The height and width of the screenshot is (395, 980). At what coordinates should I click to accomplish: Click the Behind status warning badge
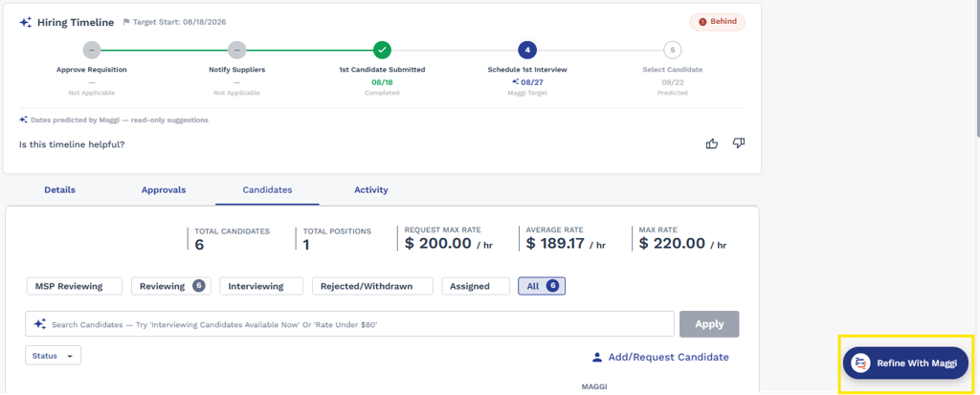tap(717, 22)
